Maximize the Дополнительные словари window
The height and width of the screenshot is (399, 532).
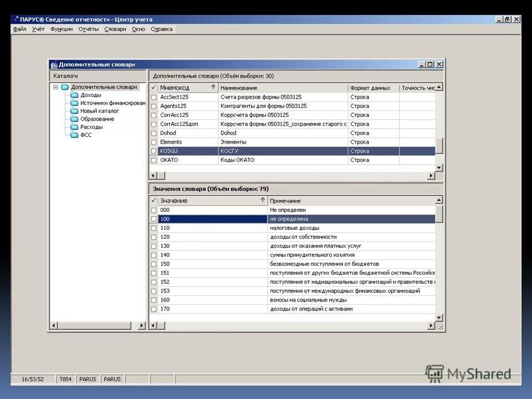pos(430,64)
